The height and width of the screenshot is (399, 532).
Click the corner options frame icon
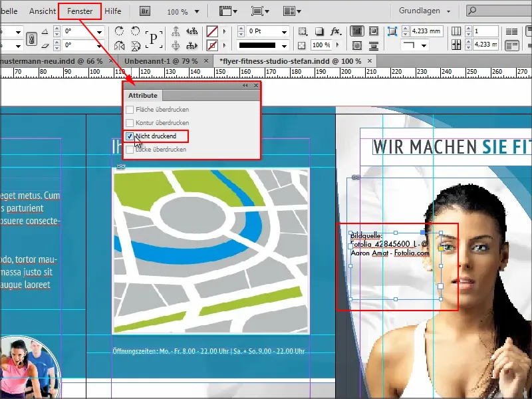392,31
